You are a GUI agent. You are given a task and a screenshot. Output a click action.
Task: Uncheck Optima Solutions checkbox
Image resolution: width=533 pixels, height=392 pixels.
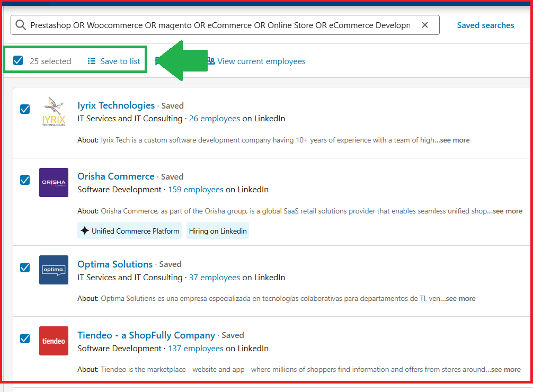click(x=25, y=268)
